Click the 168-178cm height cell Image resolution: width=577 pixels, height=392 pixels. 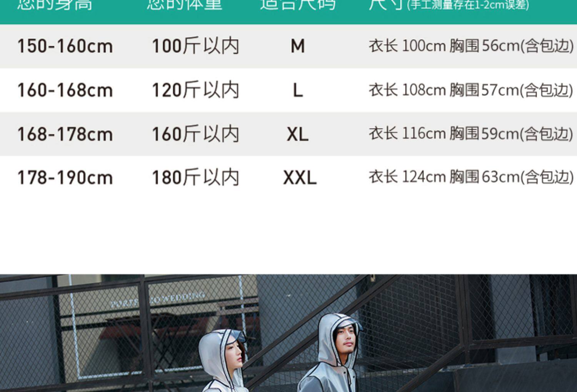[65, 134]
